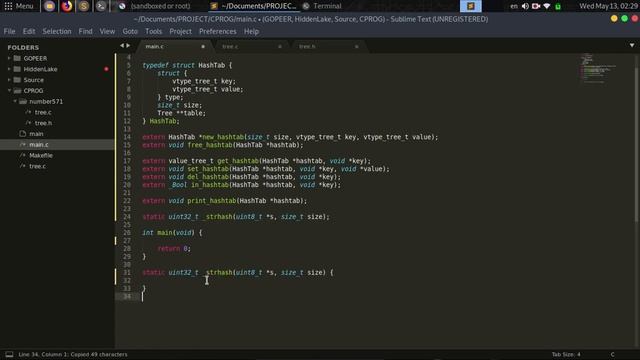This screenshot has width=640, height=360.
Task: Open the Selection menu
Action: (57, 31)
